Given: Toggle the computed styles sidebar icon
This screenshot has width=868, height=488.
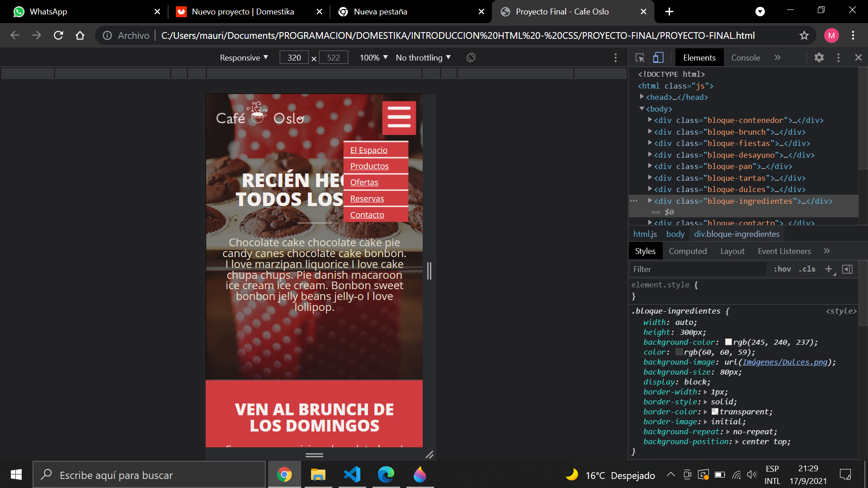Looking at the screenshot, I should 848,269.
